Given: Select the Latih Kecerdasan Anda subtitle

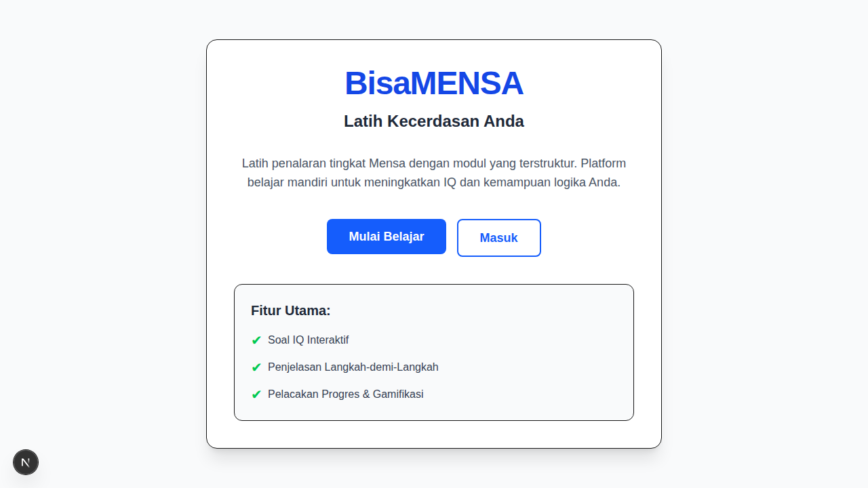Looking at the screenshot, I should [x=434, y=121].
